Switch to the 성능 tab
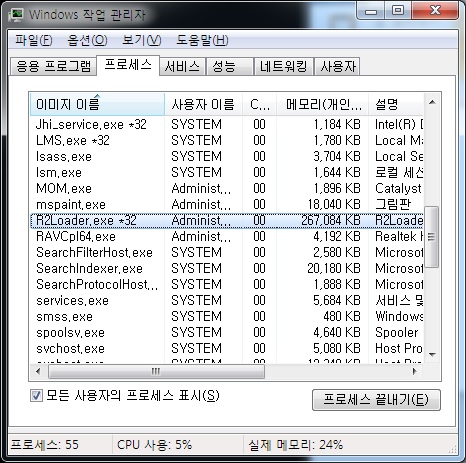The image size is (466, 463). point(230,66)
